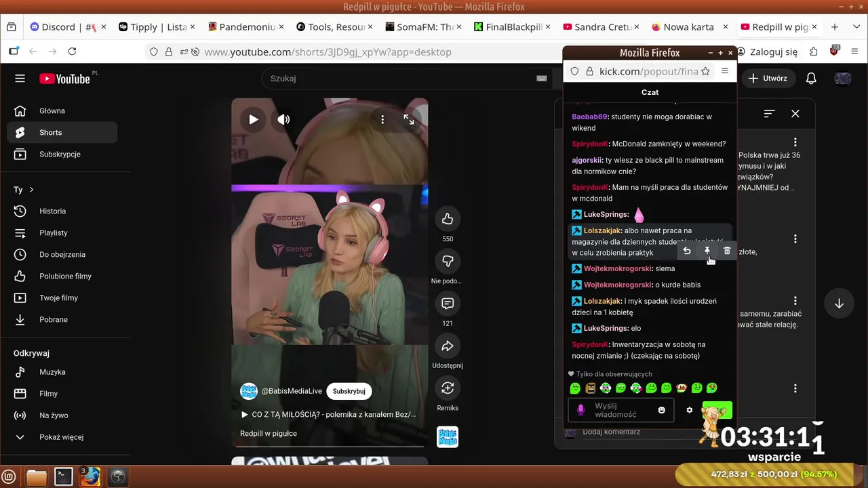Select Shorts in the sidebar
Image resolution: width=868 pixels, height=488 pixels.
pyautogui.click(x=62, y=132)
